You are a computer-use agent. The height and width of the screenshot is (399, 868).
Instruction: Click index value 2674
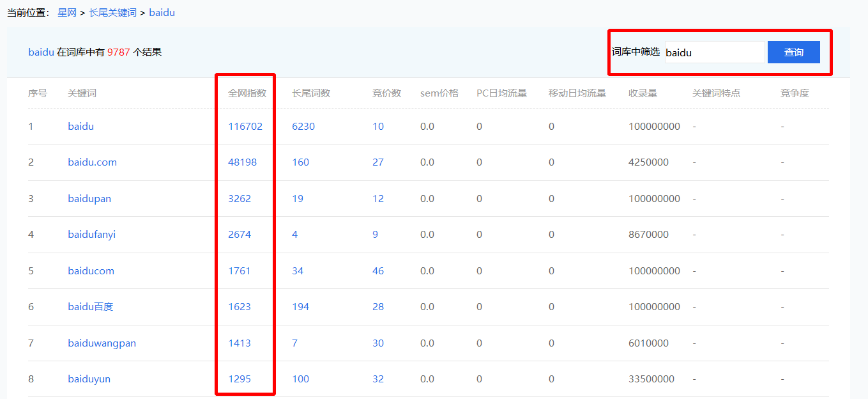pyautogui.click(x=240, y=235)
